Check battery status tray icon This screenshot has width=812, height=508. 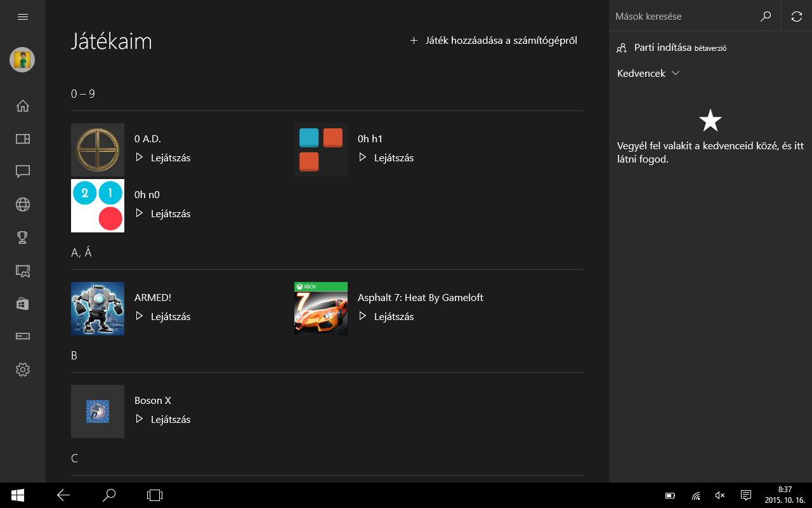point(670,495)
